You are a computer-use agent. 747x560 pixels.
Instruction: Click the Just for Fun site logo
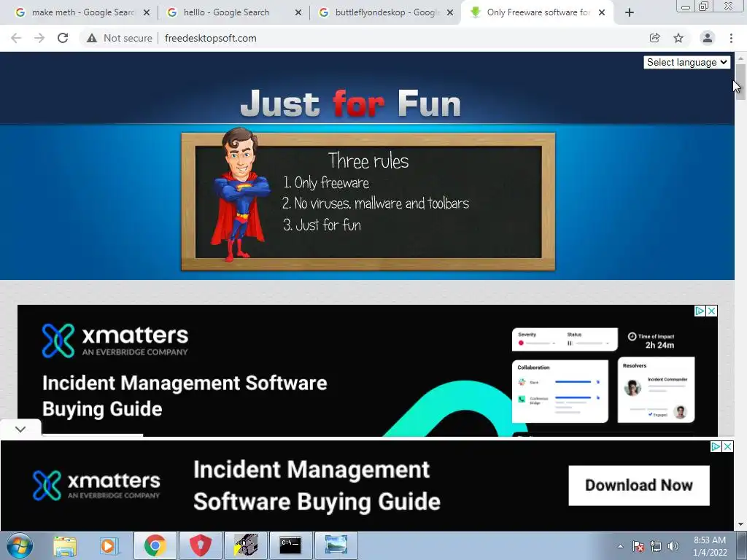point(351,104)
